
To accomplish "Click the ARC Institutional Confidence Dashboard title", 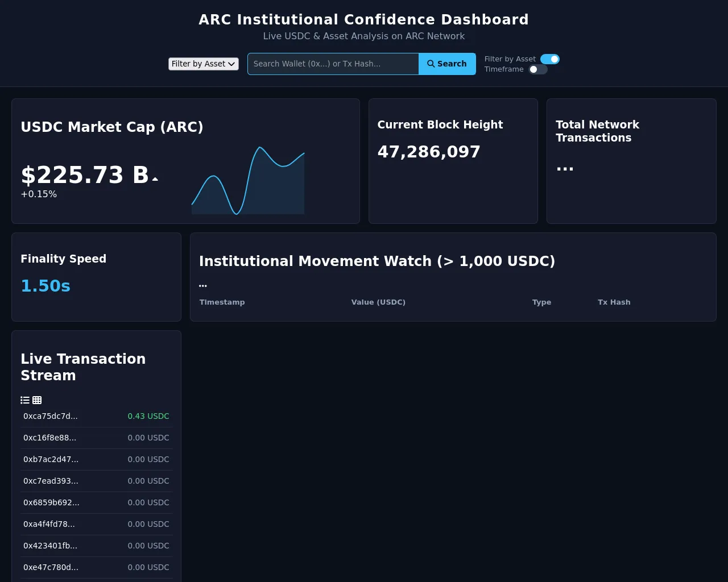I will click(x=364, y=19).
